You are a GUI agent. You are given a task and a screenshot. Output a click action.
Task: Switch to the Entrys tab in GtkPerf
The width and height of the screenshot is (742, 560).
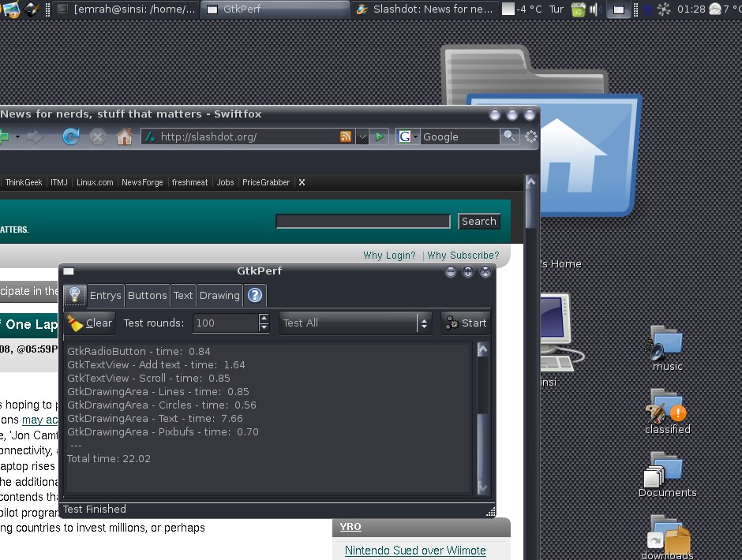(x=105, y=296)
